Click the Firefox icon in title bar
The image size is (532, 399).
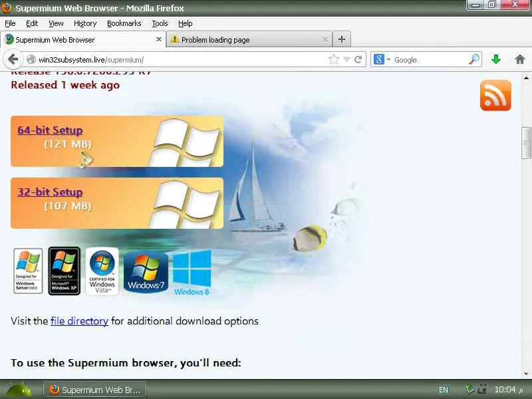tap(6, 7)
